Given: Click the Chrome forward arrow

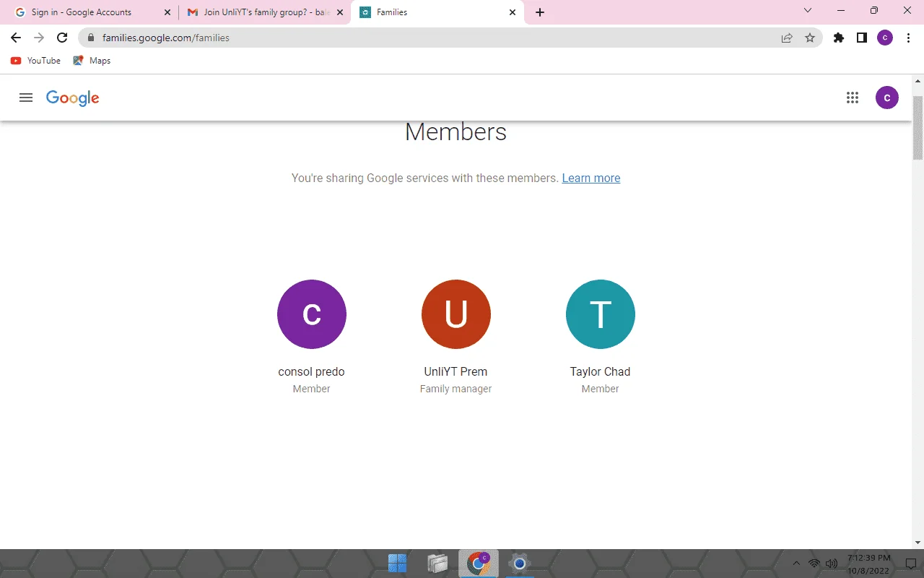Looking at the screenshot, I should tap(39, 38).
